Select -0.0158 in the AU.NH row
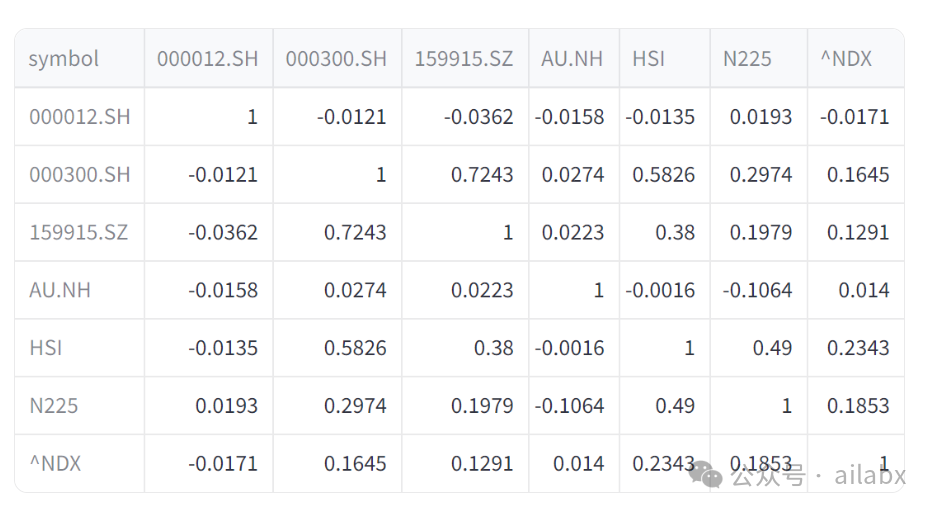 tap(223, 290)
